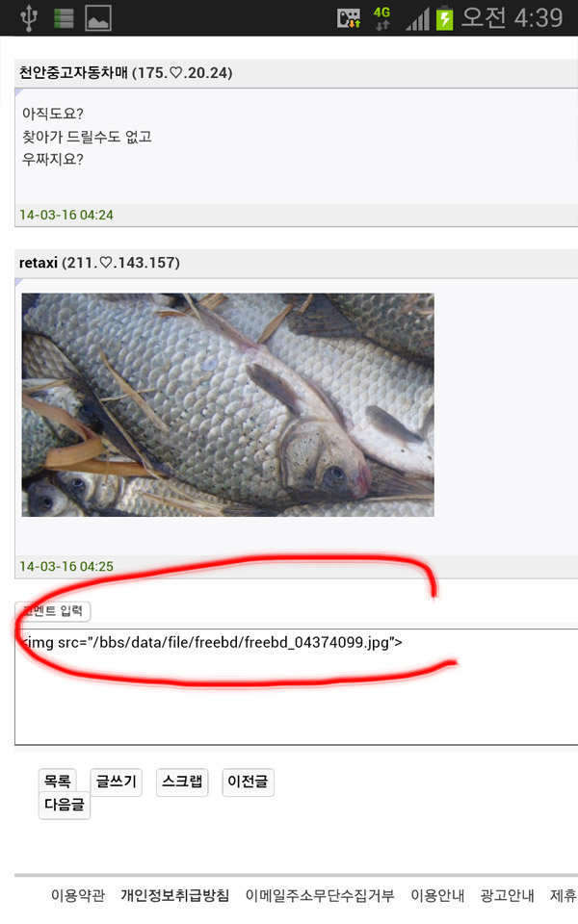
Task: Tap the clock showing 오전 4:39
Action: [512, 17]
